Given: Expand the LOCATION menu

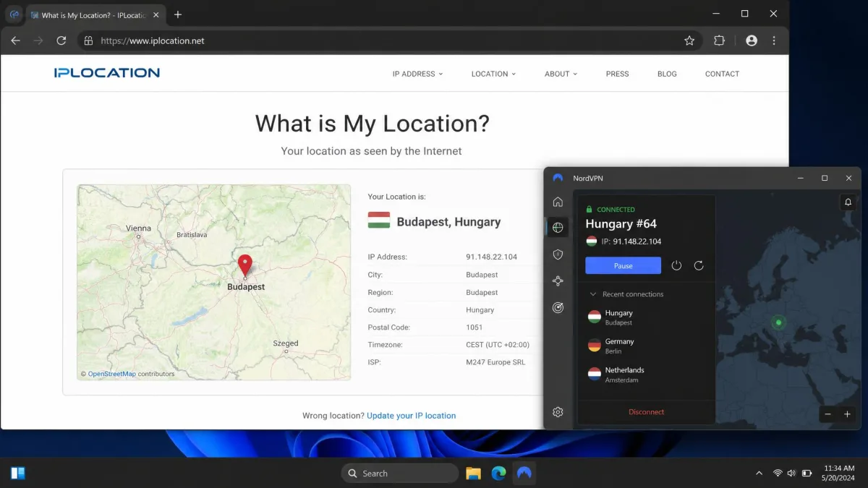Looking at the screenshot, I should point(493,74).
